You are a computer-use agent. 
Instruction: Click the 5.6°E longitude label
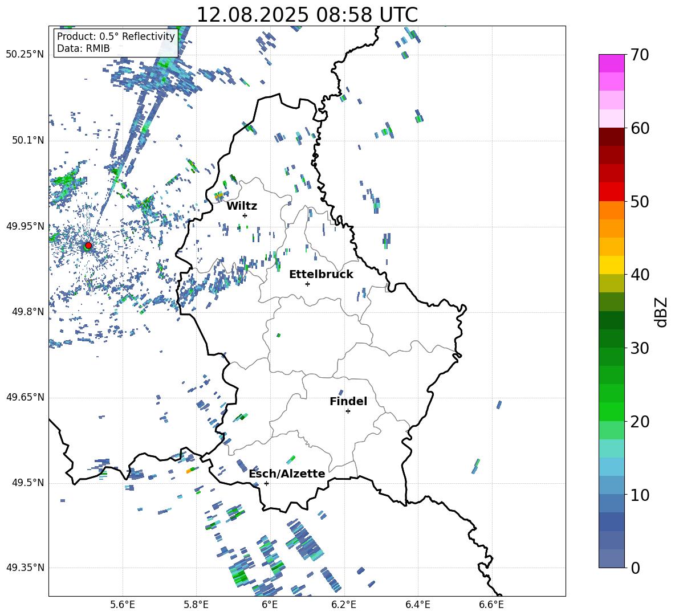(x=123, y=605)
